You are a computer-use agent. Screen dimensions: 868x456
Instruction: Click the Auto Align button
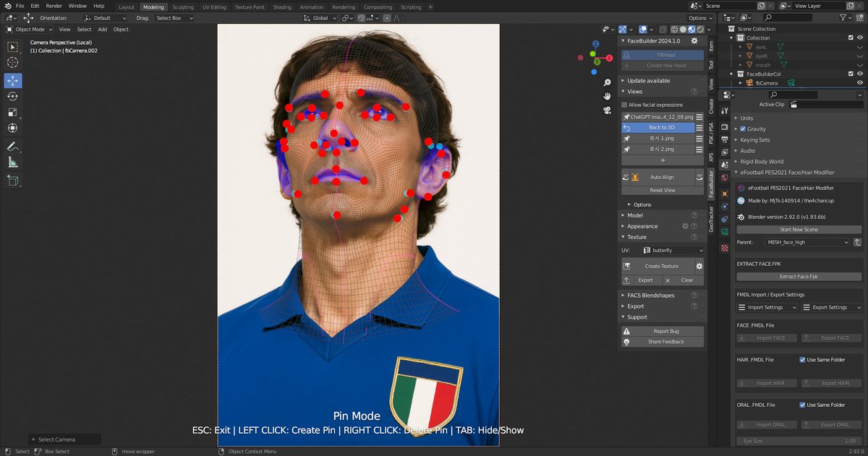click(x=662, y=177)
